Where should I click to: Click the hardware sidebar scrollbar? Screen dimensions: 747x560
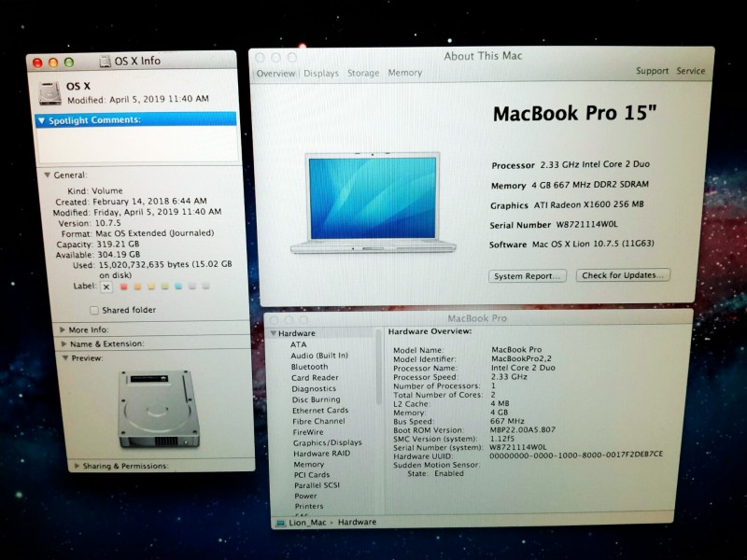click(x=379, y=367)
